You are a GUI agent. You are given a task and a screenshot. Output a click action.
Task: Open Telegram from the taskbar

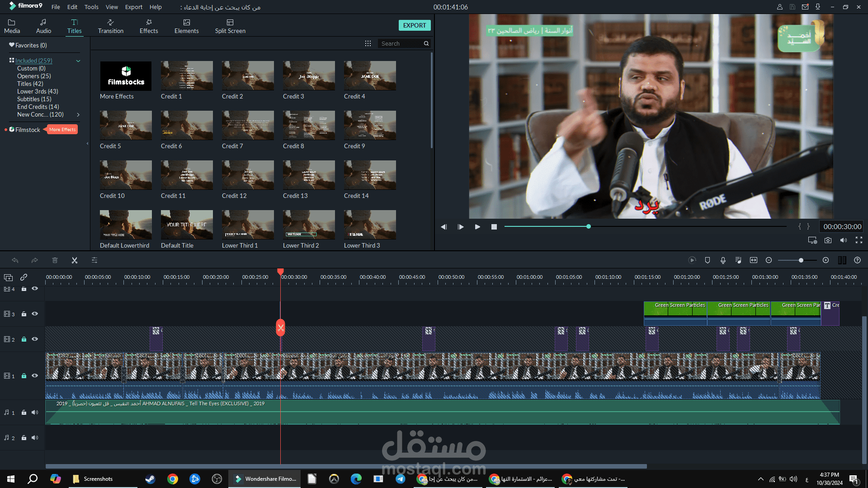(401, 479)
